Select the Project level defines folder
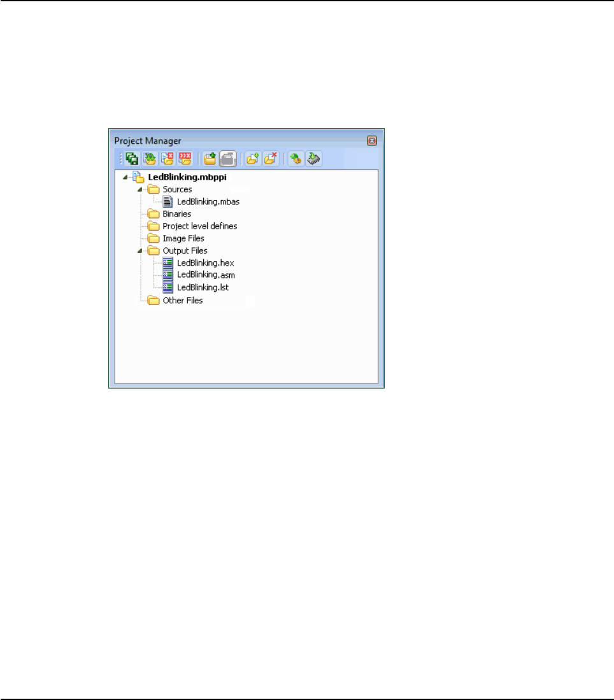 pos(199,226)
